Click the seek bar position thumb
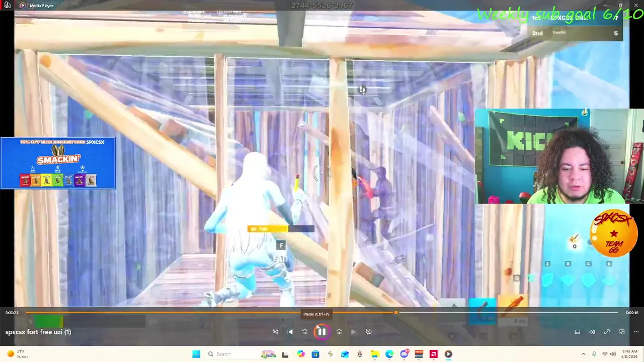This screenshot has width=644, height=362. click(x=396, y=313)
